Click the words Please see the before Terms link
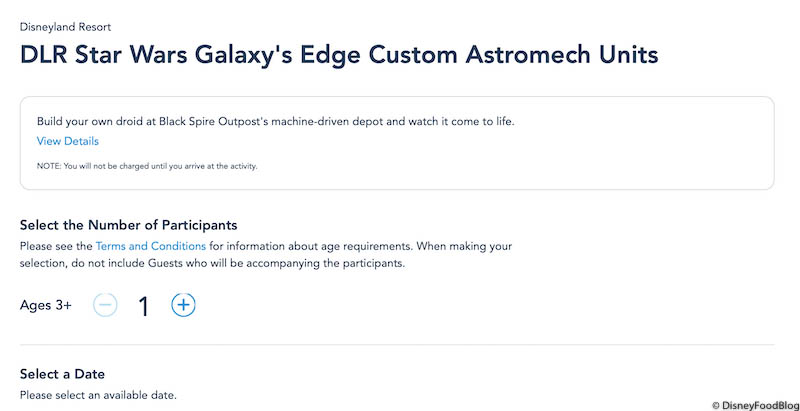Image resolution: width=800 pixels, height=411 pixels. coord(56,246)
